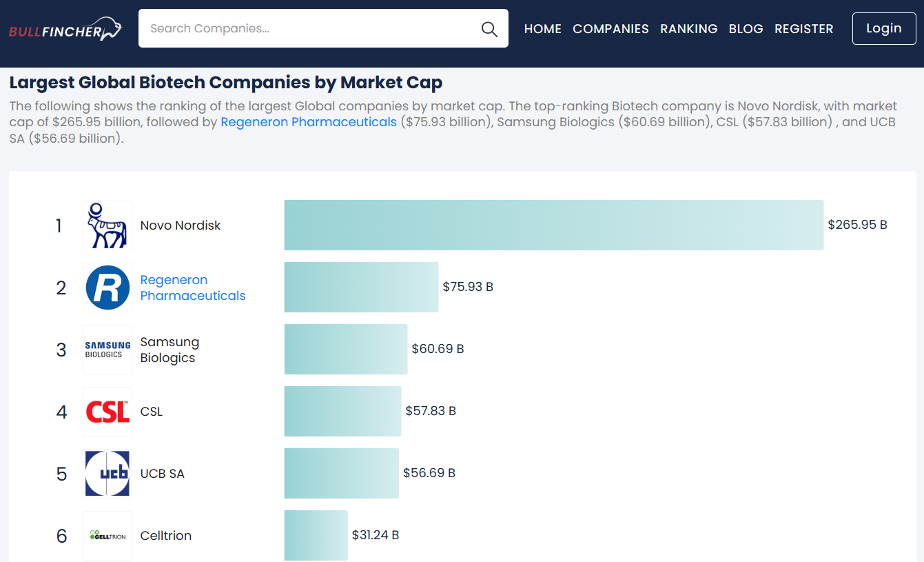Focus the Search Companies input field
924x562 pixels.
(x=310, y=29)
